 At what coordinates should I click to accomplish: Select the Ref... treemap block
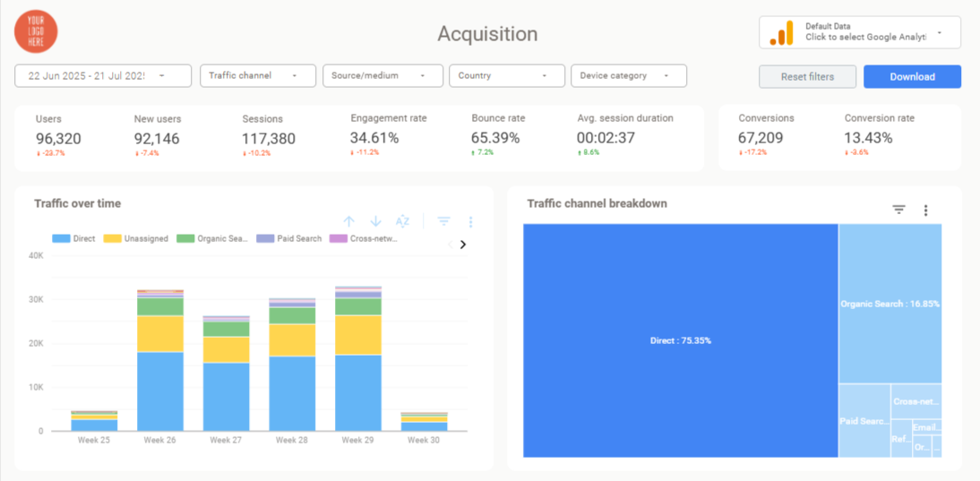tap(900, 439)
